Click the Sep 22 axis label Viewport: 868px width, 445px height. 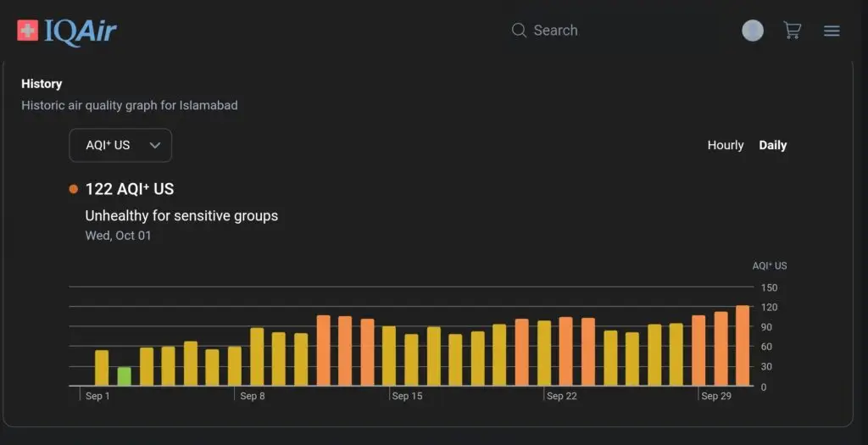pyautogui.click(x=561, y=396)
